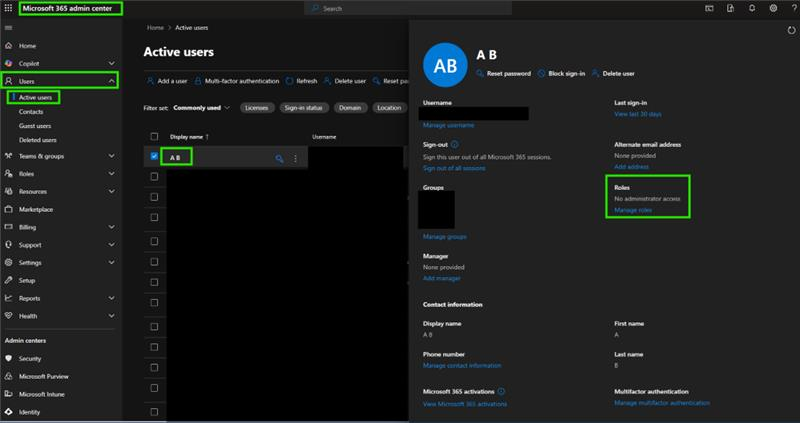The width and height of the screenshot is (800, 423).
Task: Click Block sign-in button
Action: [x=561, y=73]
